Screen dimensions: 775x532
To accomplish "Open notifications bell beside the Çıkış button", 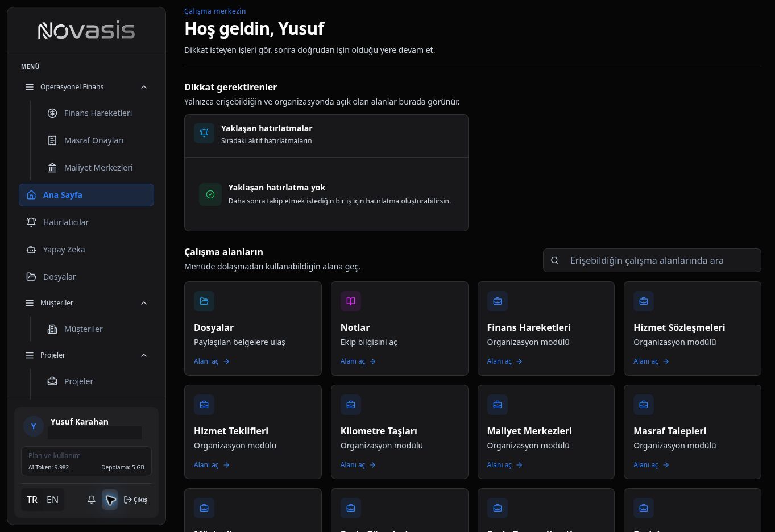I will [x=92, y=500].
